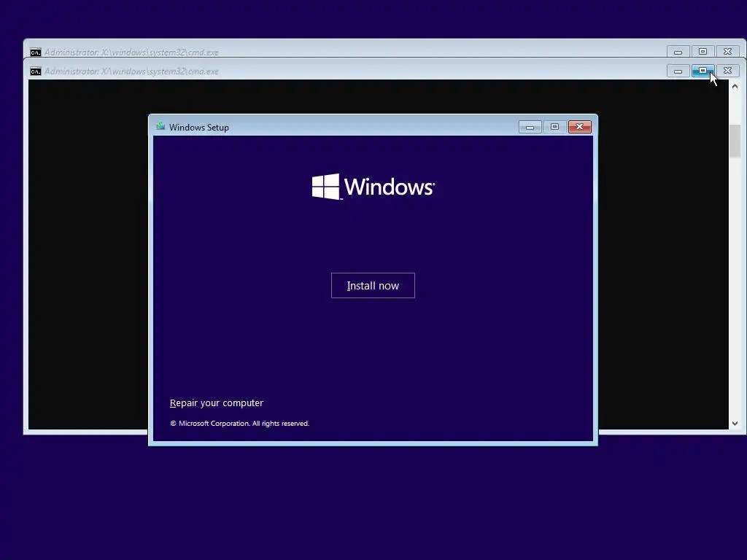Image resolution: width=747 pixels, height=560 pixels.
Task: Click the cmd vertical scrollbar thumb
Action: [x=735, y=141]
